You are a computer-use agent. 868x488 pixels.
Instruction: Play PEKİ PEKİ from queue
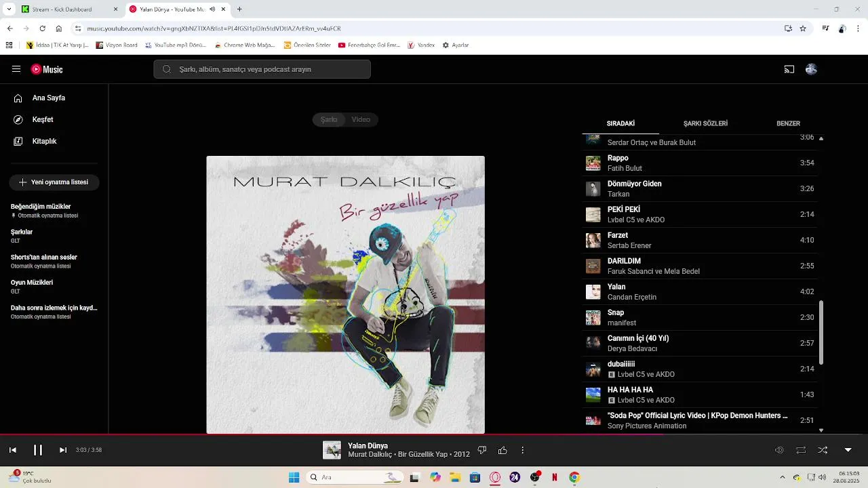(700, 215)
